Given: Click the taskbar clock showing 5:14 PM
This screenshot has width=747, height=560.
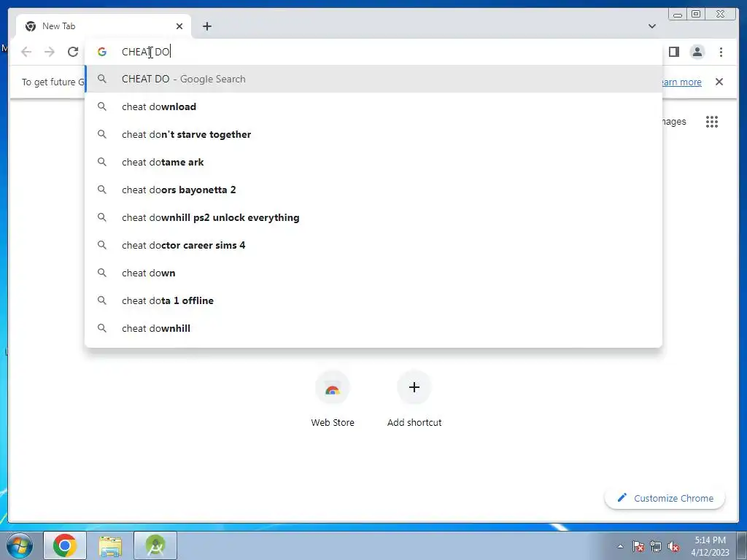Looking at the screenshot, I should point(710,546).
